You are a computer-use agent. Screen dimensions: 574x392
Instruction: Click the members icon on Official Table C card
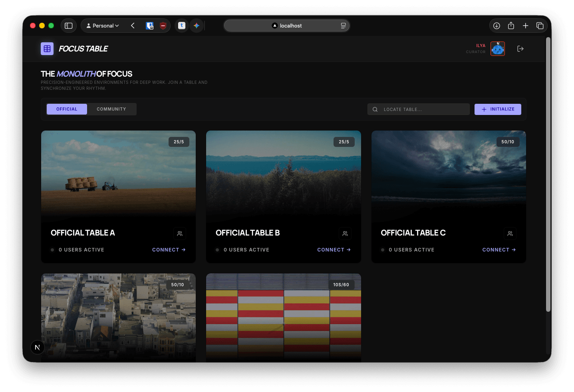(x=510, y=233)
